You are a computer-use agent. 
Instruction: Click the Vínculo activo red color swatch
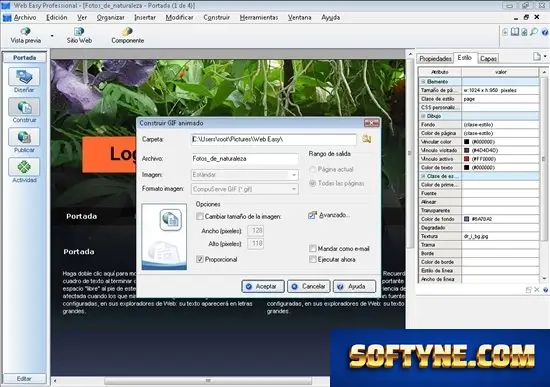466,159
